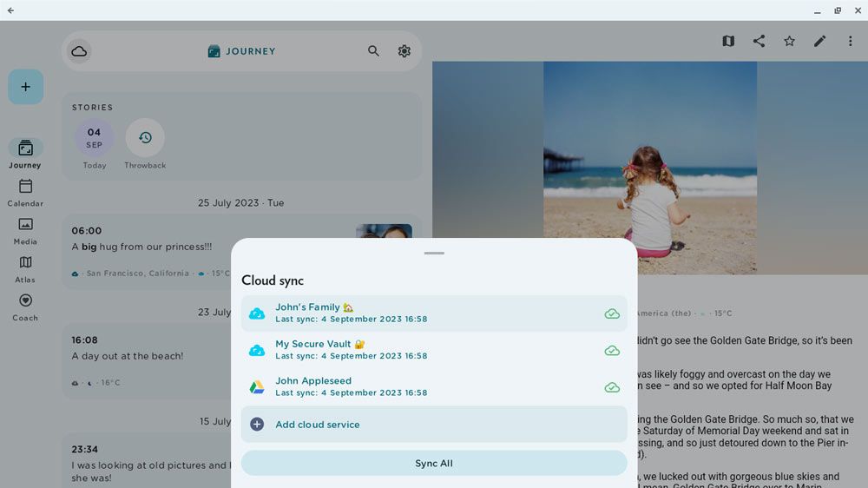Open the 04 SEP Today story
Image resolution: width=868 pixels, height=488 pixels.
(94, 143)
